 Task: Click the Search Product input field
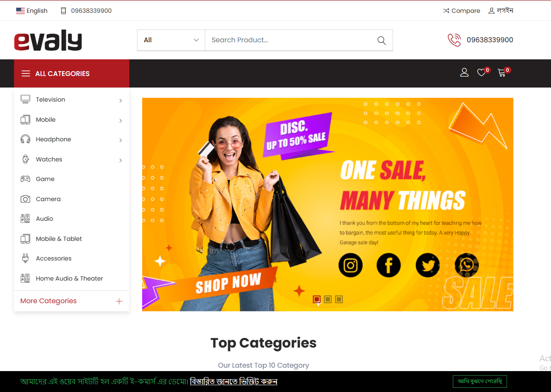[x=290, y=40]
